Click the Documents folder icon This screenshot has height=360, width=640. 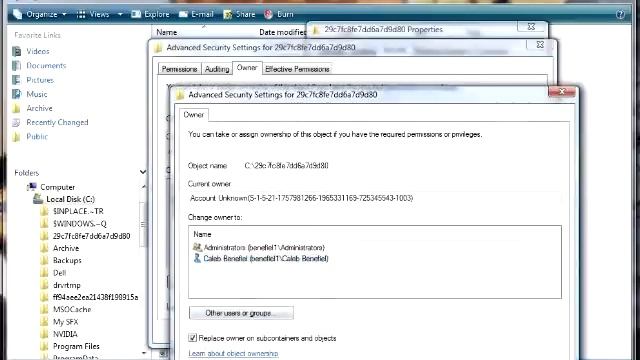pos(17,66)
